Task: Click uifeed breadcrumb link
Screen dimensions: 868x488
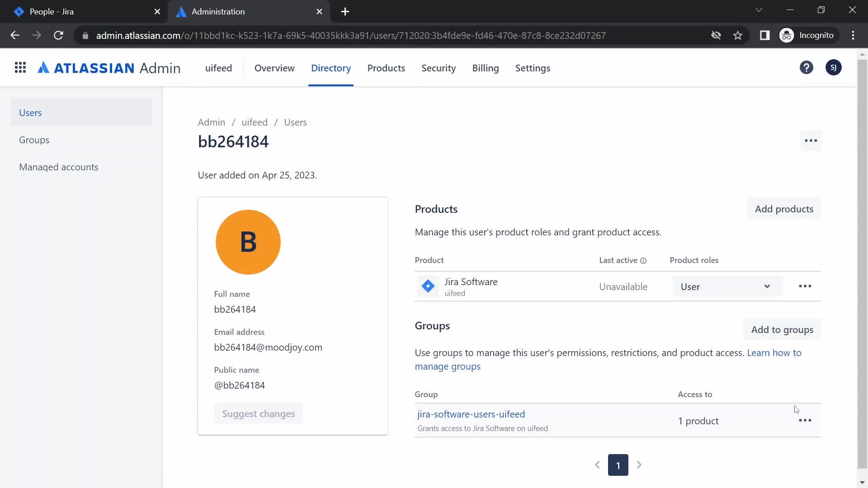Action: [x=255, y=122]
